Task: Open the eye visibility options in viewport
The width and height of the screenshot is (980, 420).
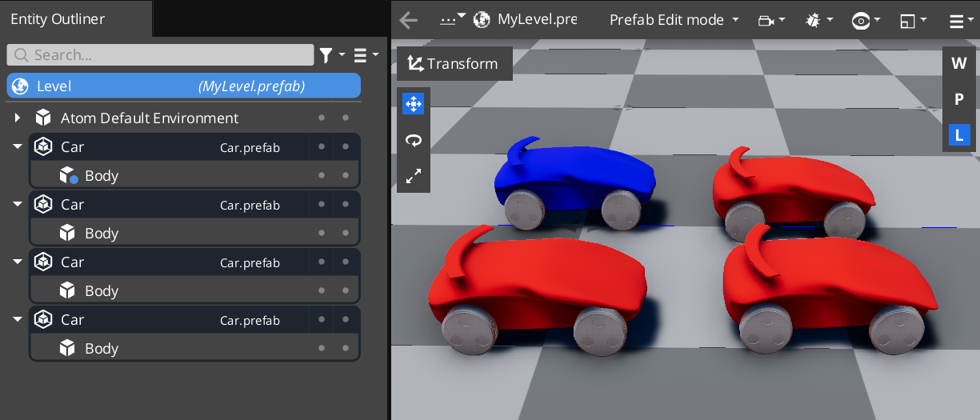Action: (x=866, y=20)
